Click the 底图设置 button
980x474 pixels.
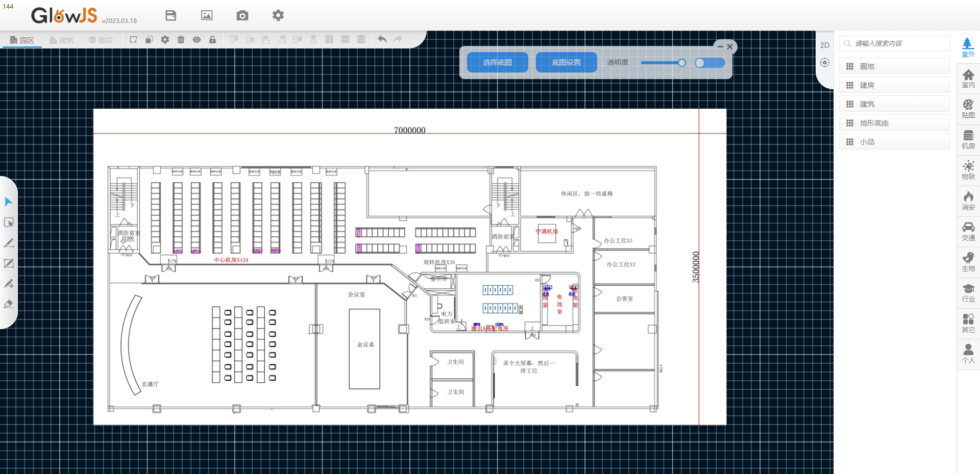567,62
